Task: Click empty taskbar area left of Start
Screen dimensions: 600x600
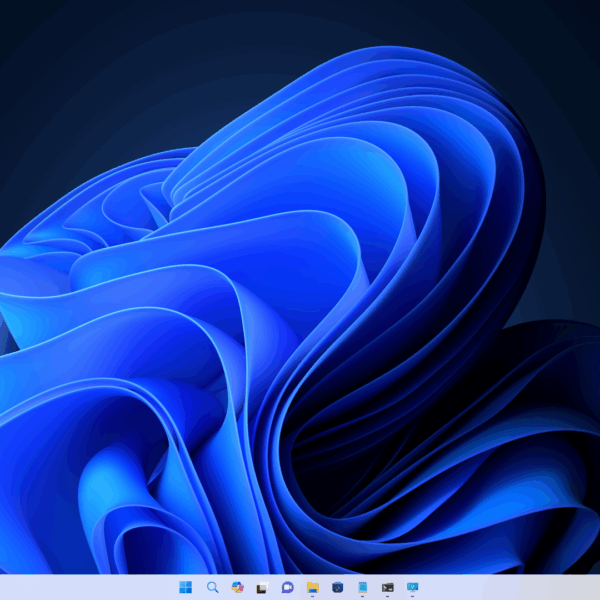Action: pyautogui.click(x=90, y=587)
